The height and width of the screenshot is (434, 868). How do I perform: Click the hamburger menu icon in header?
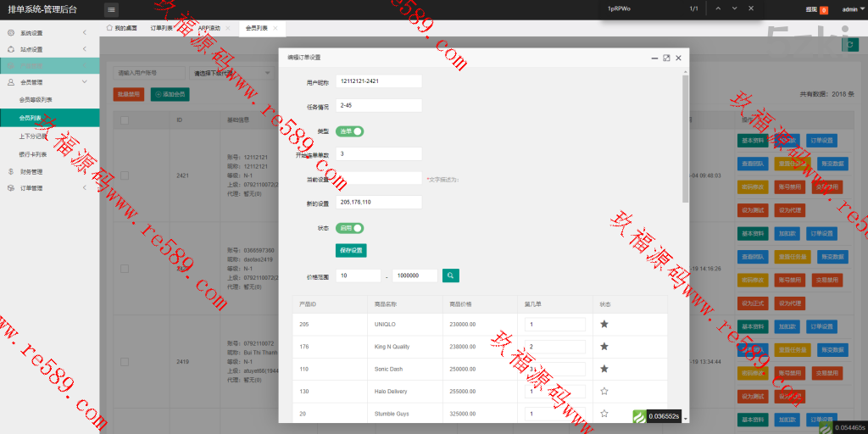[112, 9]
